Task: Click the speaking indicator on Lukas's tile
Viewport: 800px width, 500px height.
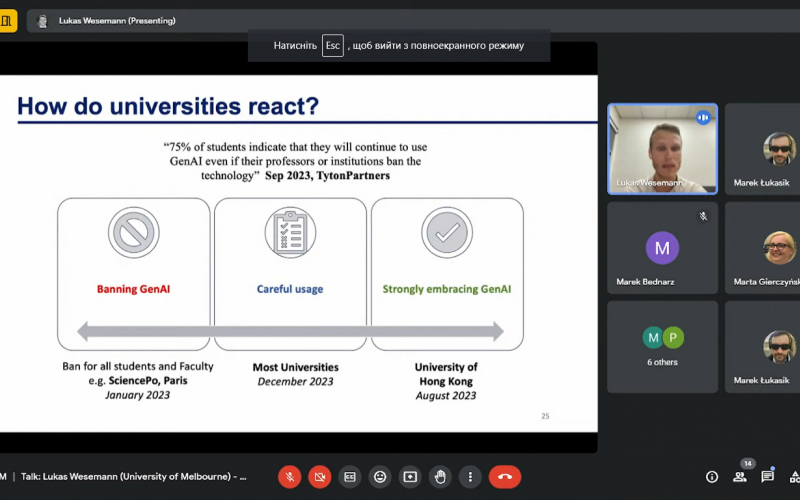Action: click(x=703, y=117)
